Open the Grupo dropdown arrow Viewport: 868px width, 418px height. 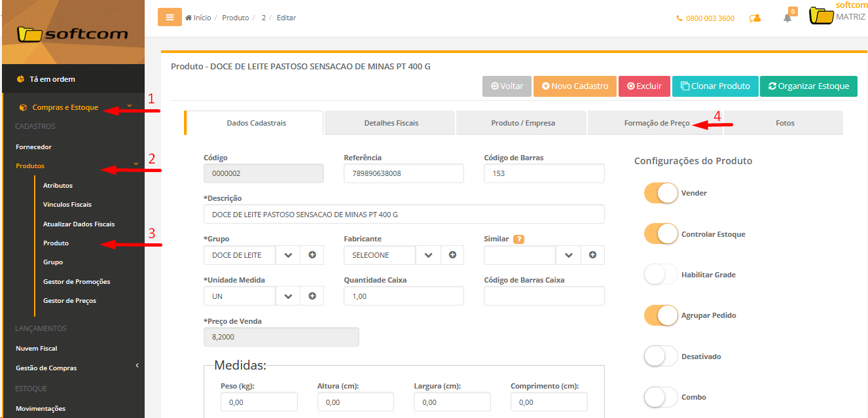288,255
